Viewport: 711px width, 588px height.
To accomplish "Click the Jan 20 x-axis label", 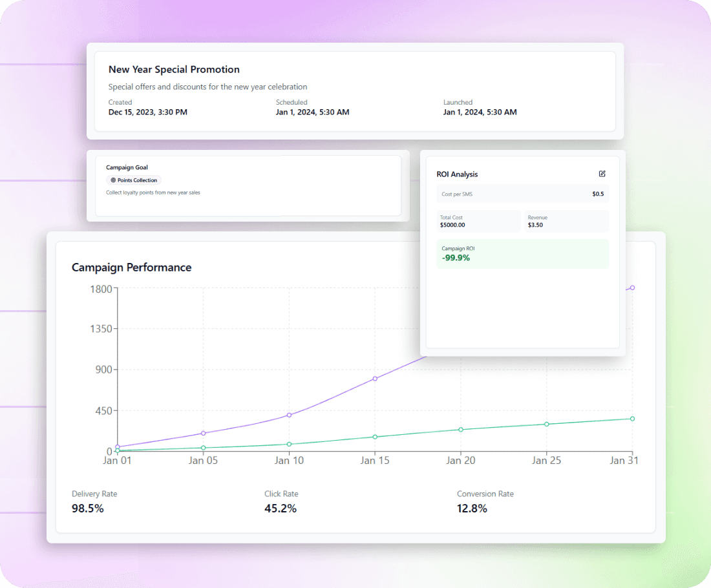I will coord(461,461).
